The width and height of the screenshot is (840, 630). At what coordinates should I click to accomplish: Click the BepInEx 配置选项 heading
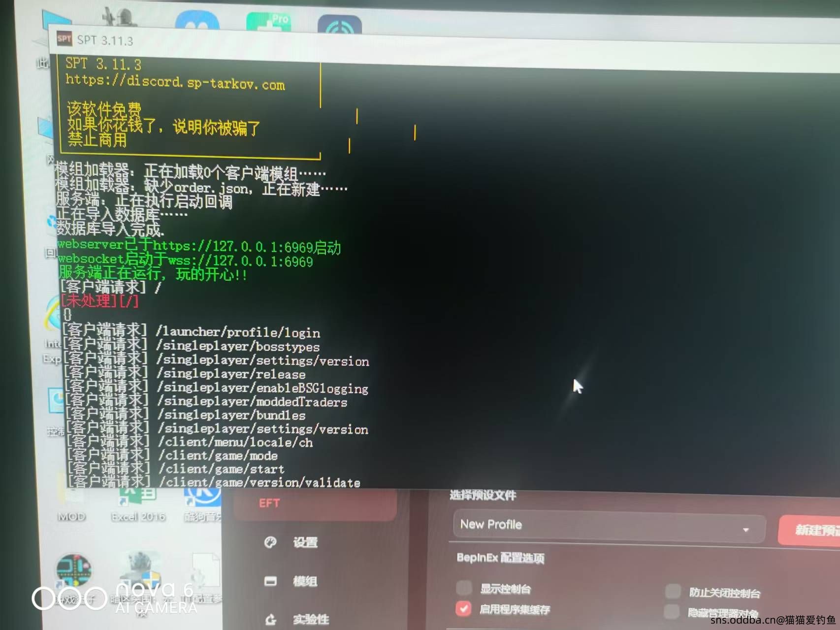(500, 558)
